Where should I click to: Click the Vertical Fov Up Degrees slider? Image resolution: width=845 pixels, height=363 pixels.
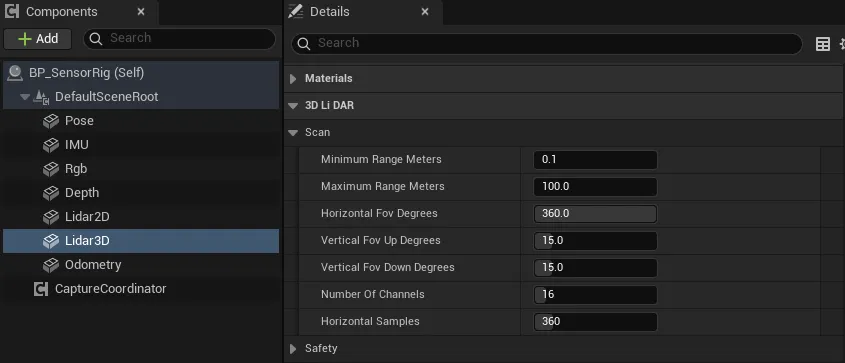pos(595,241)
